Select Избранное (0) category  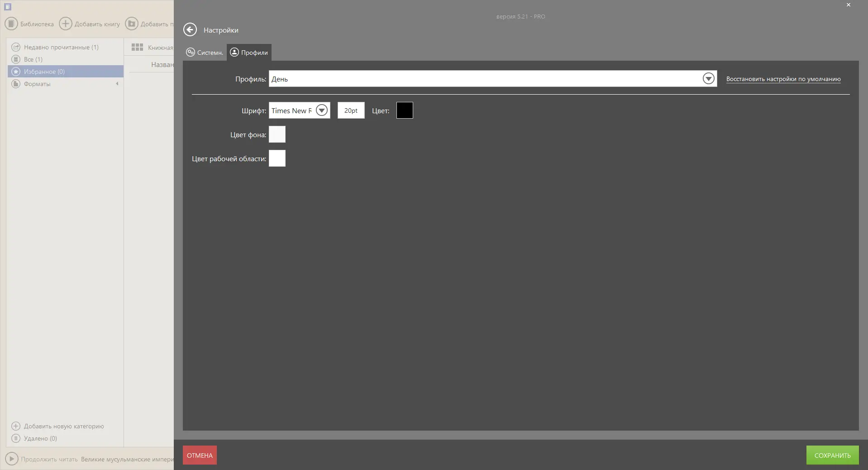point(66,72)
